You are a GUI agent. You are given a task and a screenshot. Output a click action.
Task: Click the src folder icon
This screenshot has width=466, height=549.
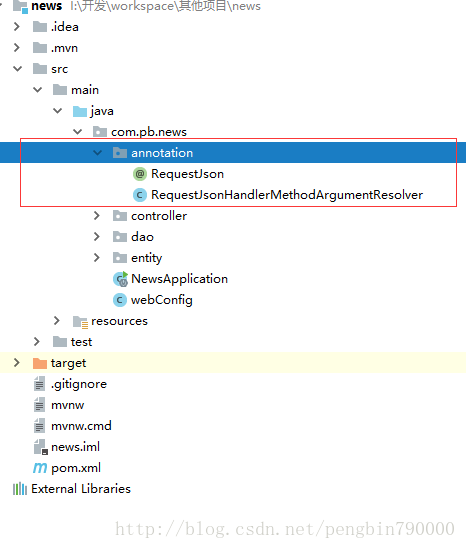point(40,69)
